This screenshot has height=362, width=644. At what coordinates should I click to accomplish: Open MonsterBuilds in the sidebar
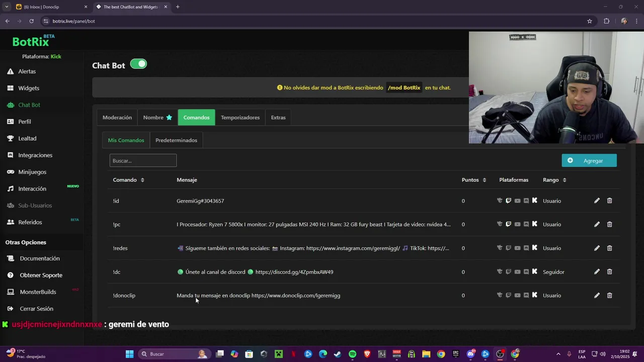[x=38, y=292]
